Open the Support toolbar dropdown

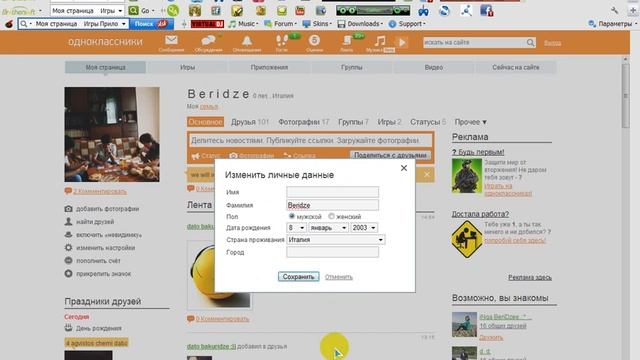(407, 24)
